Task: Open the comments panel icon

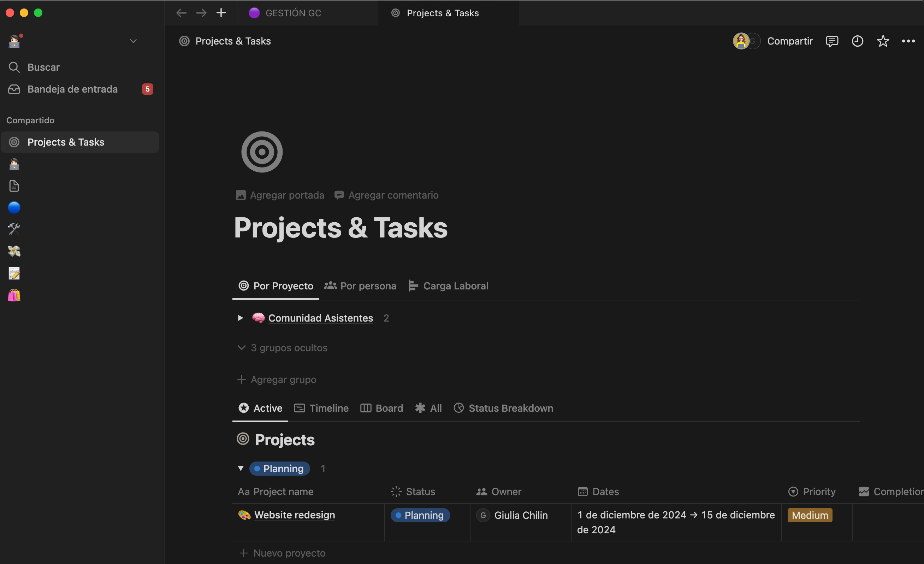Action: tap(832, 41)
